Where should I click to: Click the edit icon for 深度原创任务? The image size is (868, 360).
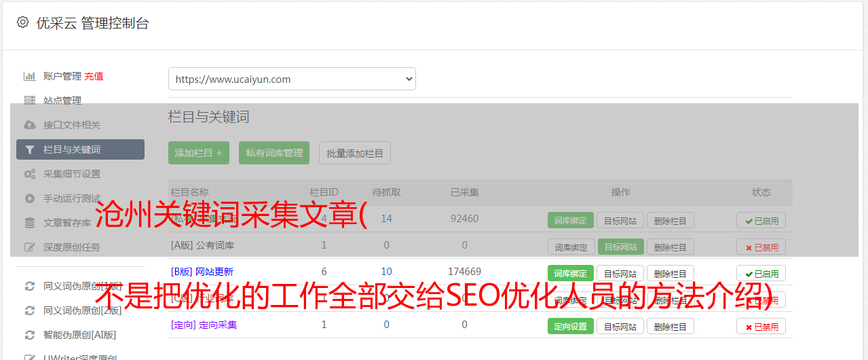pos(30,247)
